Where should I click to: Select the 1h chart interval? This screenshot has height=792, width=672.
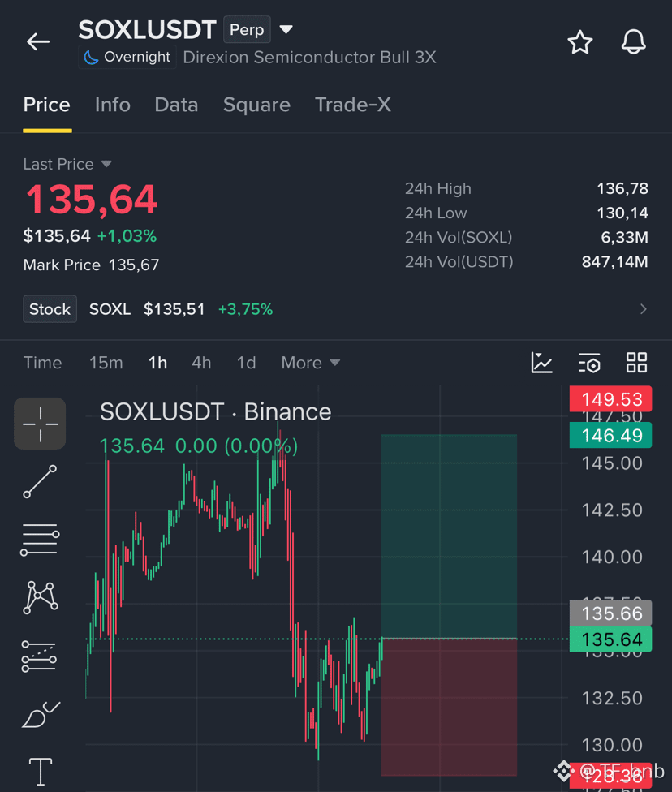pos(157,363)
